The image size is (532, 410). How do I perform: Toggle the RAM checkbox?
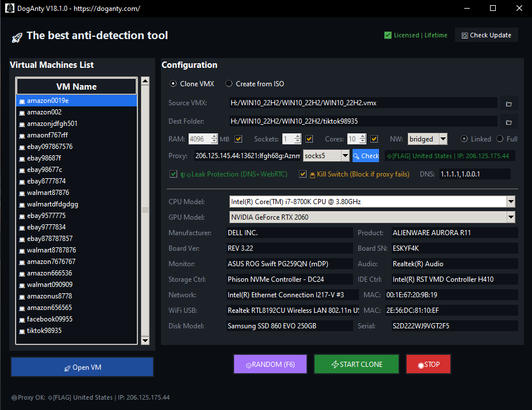pos(239,139)
